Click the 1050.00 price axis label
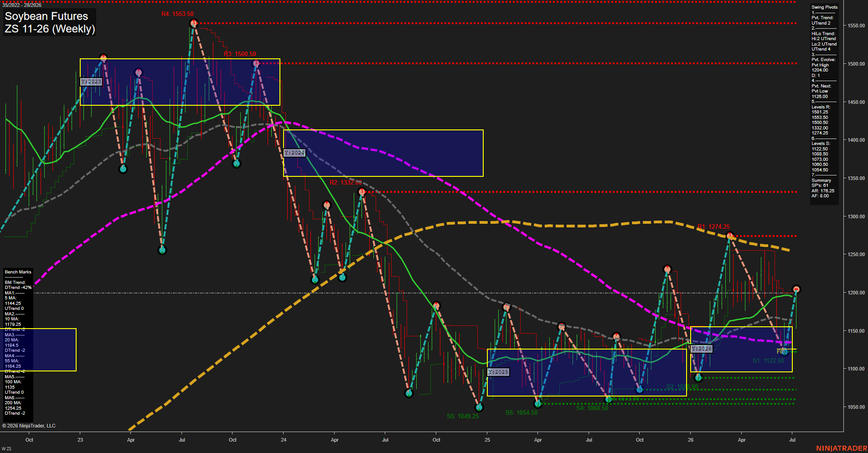The height and width of the screenshot is (453, 868). click(x=856, y=407)
